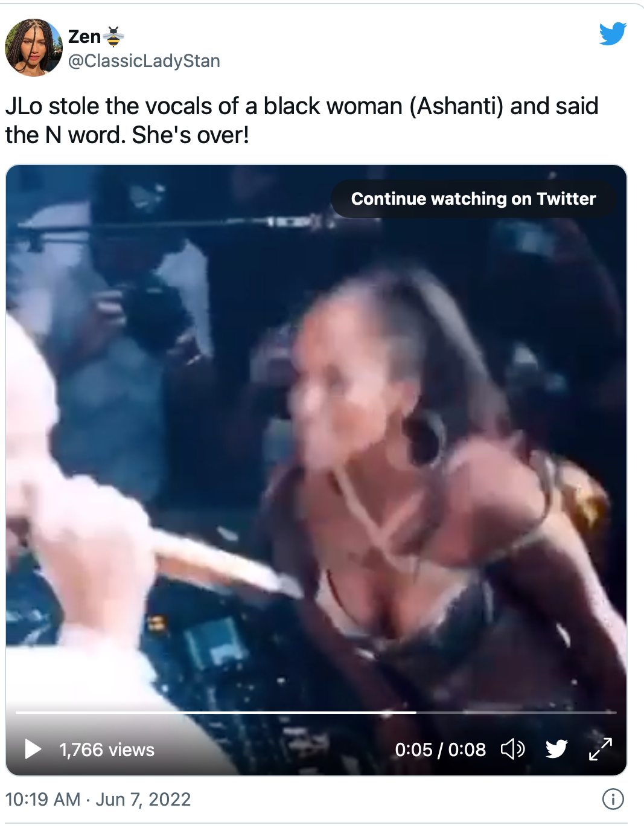
Task: Click the playhead at the 0:05 mark
Action: (416, 713)
